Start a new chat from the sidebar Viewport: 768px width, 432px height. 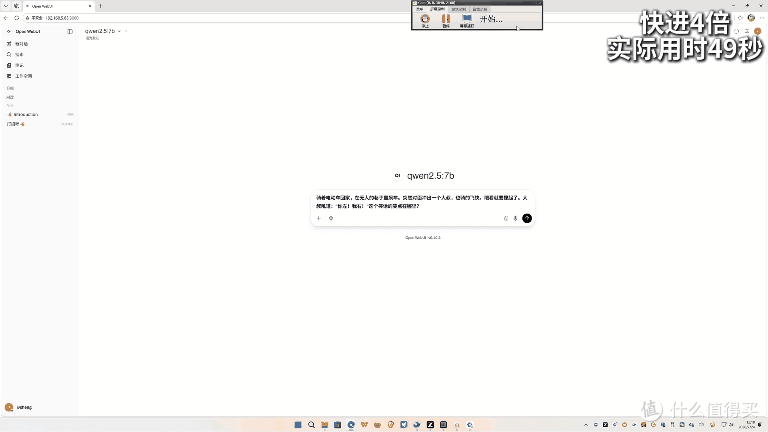coord(39,44)
